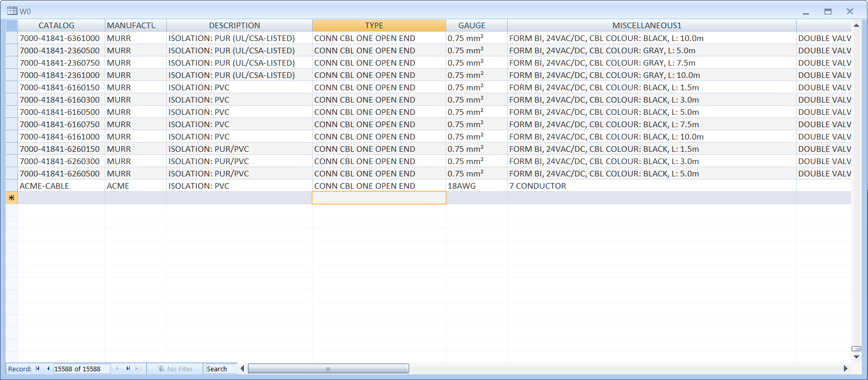The height and width of the screenshot is (380, 868).
Task: Click the vertical scroll down arrow
Action: [x=856, y=357]
